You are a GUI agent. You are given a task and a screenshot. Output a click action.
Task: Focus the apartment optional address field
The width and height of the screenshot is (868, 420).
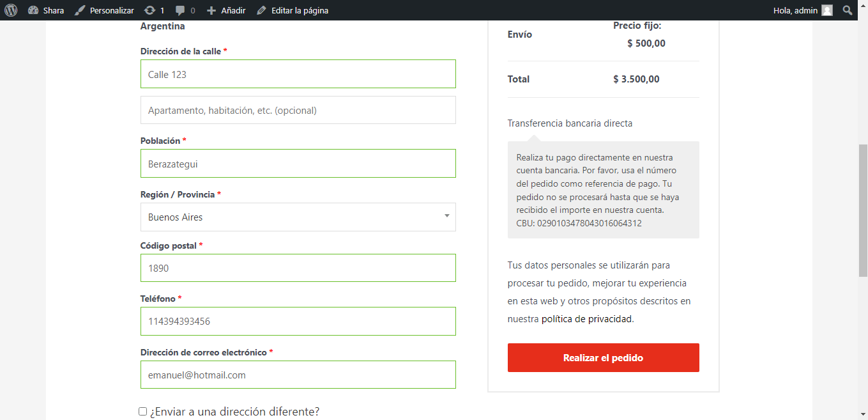298,110
